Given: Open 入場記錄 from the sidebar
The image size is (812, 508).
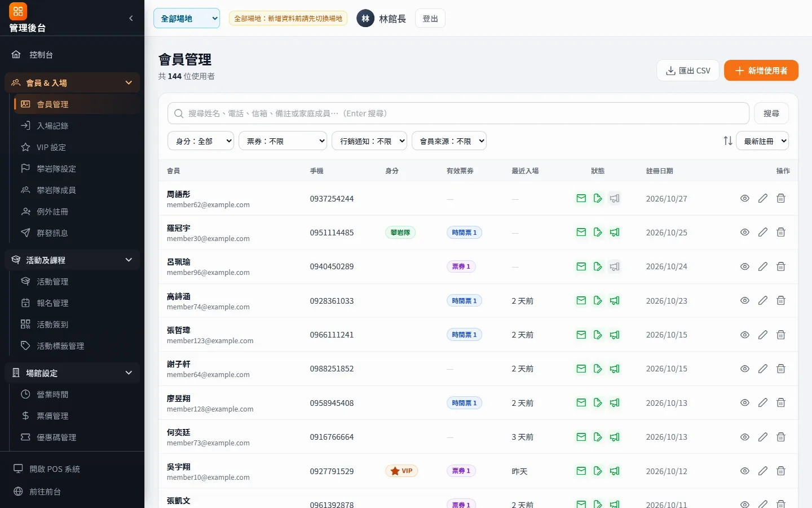Looking at the screenshot, I should coord(77,126).
